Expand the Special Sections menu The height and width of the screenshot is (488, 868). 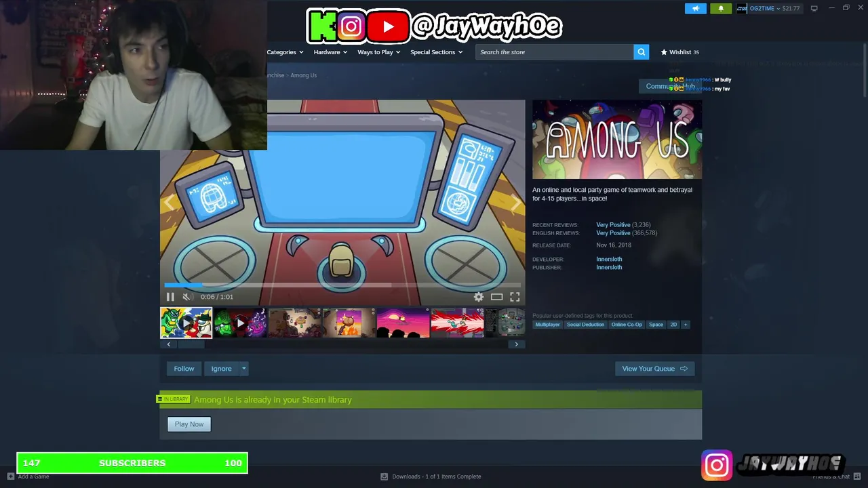coord(436,52)
